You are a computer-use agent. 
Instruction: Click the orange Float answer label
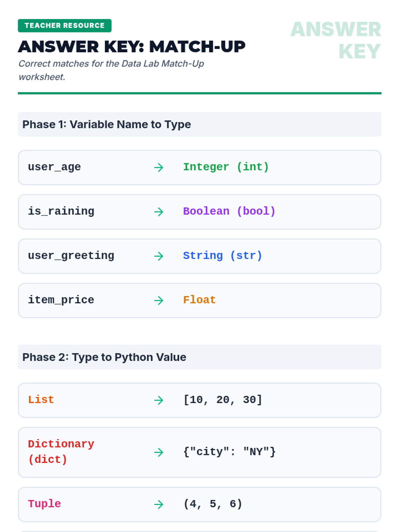[199, 300]
